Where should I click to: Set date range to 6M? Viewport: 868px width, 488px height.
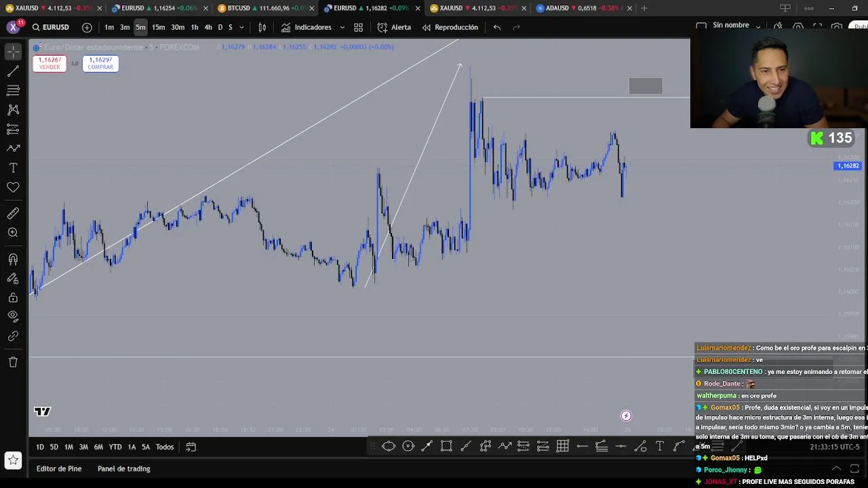tap(98, 447)
